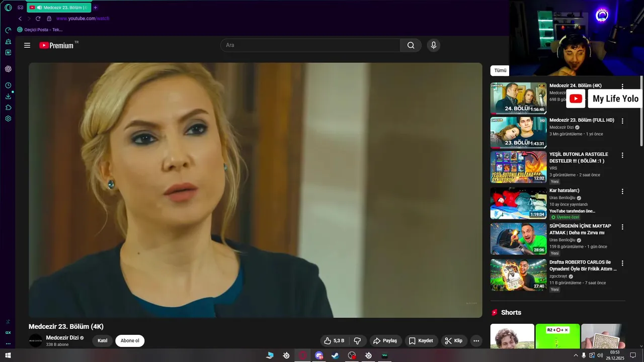Open the GX Corner gamepad icon
Viewport: 644px width, 362px height.
[20, 8]
